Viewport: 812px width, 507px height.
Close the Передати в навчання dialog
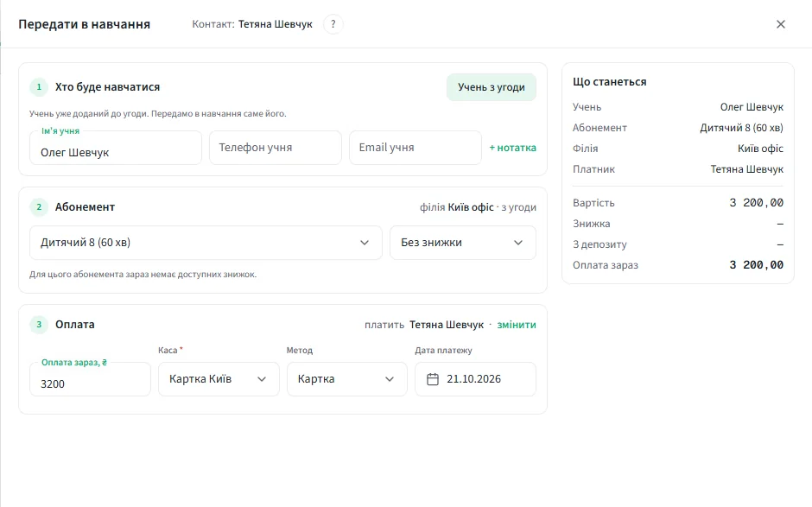[x=780, y=24]
